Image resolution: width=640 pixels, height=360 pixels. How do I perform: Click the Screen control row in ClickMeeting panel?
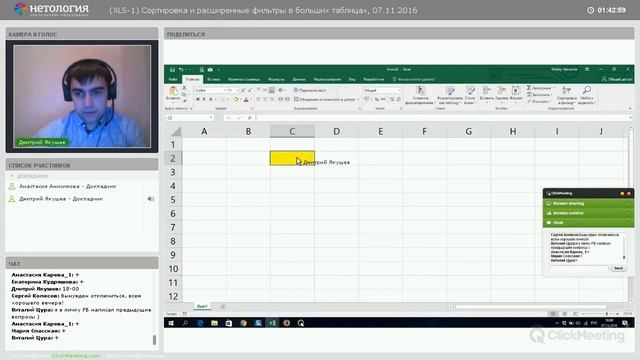[588, 213]
